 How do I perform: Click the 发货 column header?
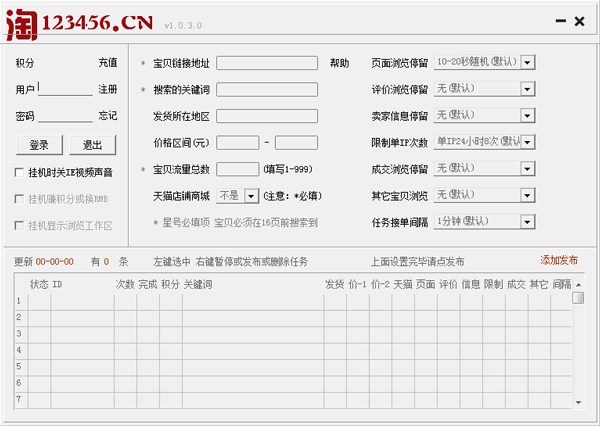point(334,284)
